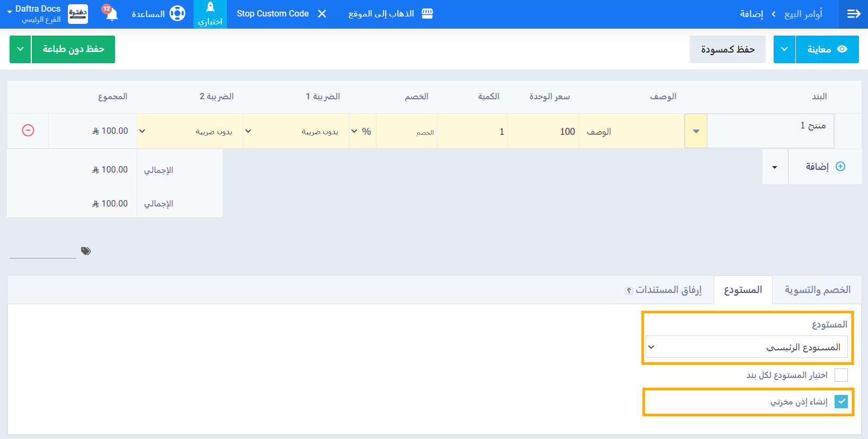Click the Daftra logo thumbnail
868x439 pixels.
78,14
